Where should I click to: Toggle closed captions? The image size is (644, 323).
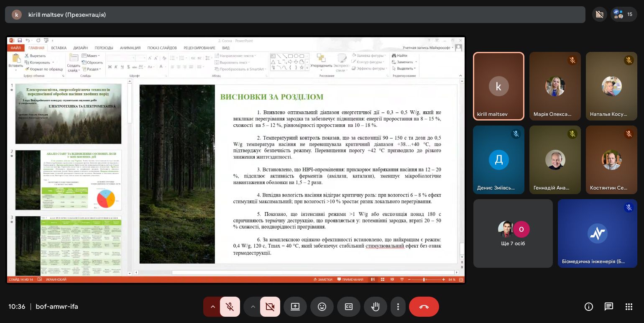(348, 307)
